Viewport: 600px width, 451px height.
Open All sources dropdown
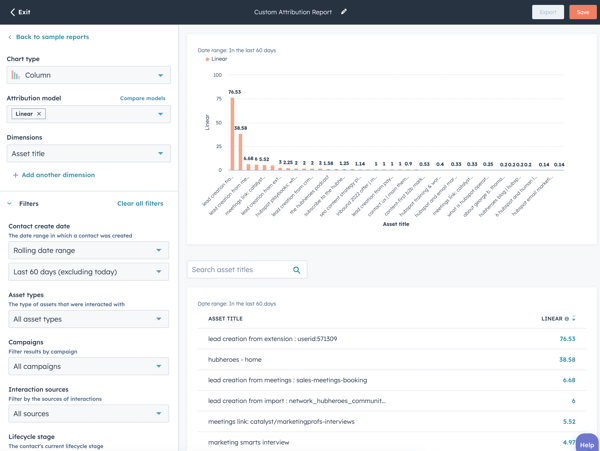(x=88, y=414)
